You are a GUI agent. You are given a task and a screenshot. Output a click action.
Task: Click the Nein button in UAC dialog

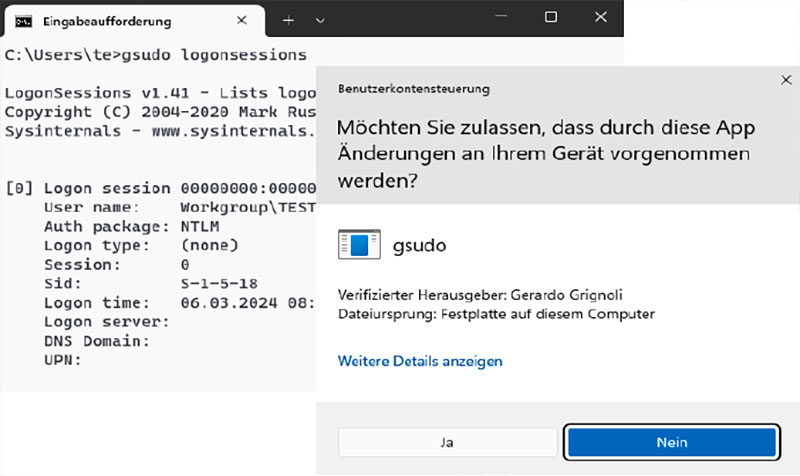pyautogui.click(x=672, y=442)
